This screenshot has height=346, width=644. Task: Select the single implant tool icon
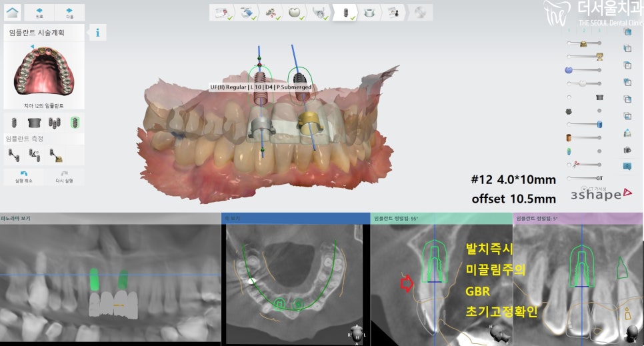tap(13, 122)
